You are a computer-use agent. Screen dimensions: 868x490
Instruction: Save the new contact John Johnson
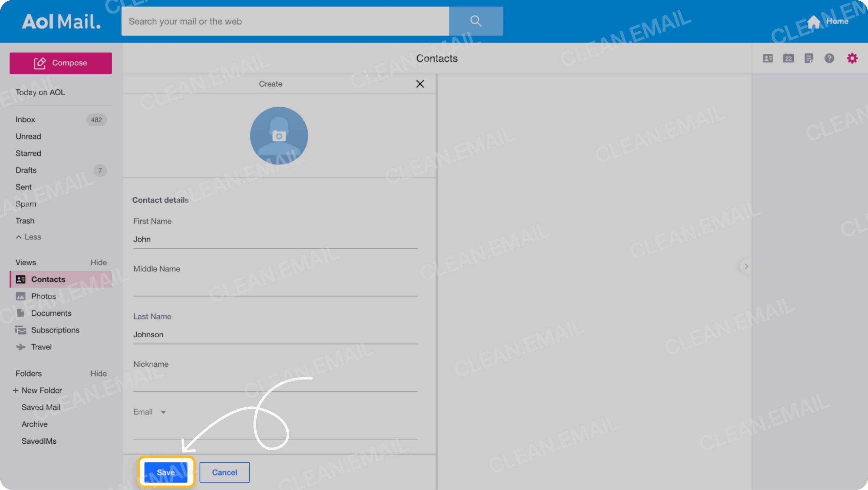pos(166,472)
